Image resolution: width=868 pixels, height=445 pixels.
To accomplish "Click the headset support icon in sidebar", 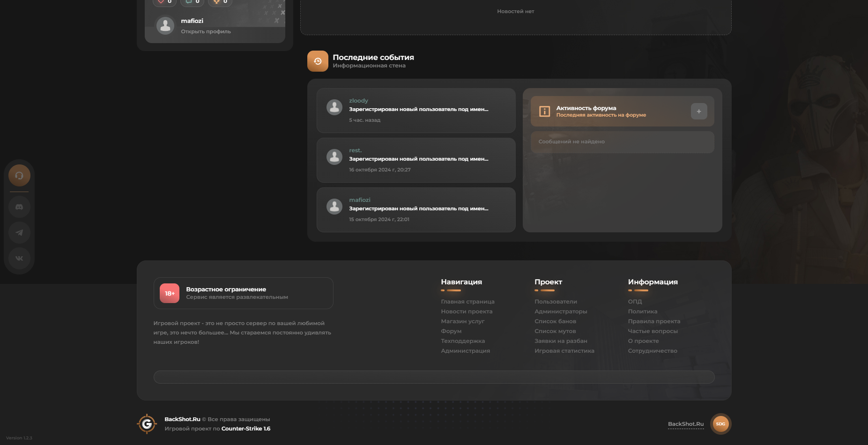I will tap(19, 176).
